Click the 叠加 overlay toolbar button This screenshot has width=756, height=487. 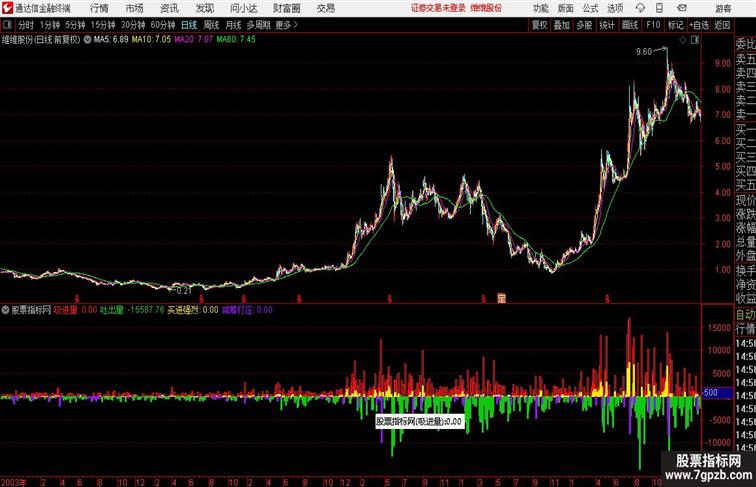(562, 25)
